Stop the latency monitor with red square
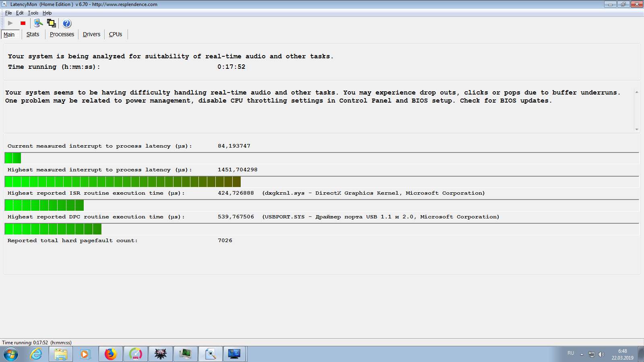Viewport: 644px width, 362px height. [23, 23]
